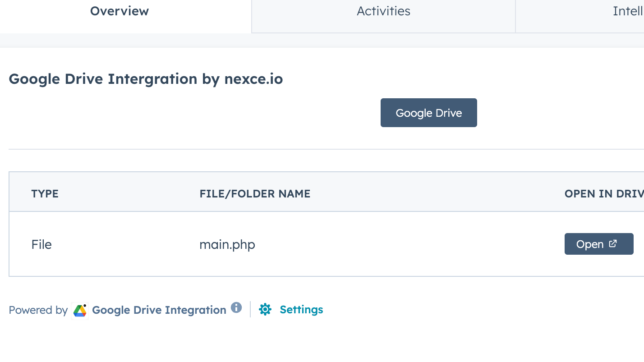Click the OPEN IN DRIVE column header
The image size is (644, 362).
604,194
